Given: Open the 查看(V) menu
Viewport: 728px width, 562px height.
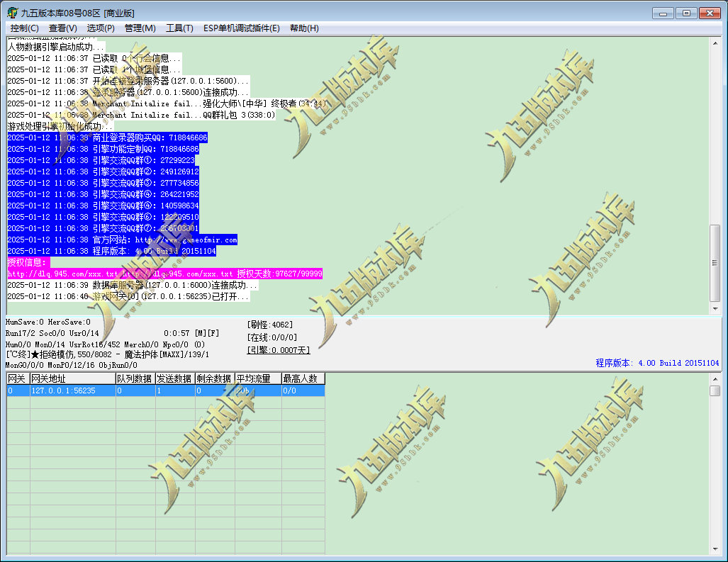Looking at the screenshot, I should (x=62, y=28).
